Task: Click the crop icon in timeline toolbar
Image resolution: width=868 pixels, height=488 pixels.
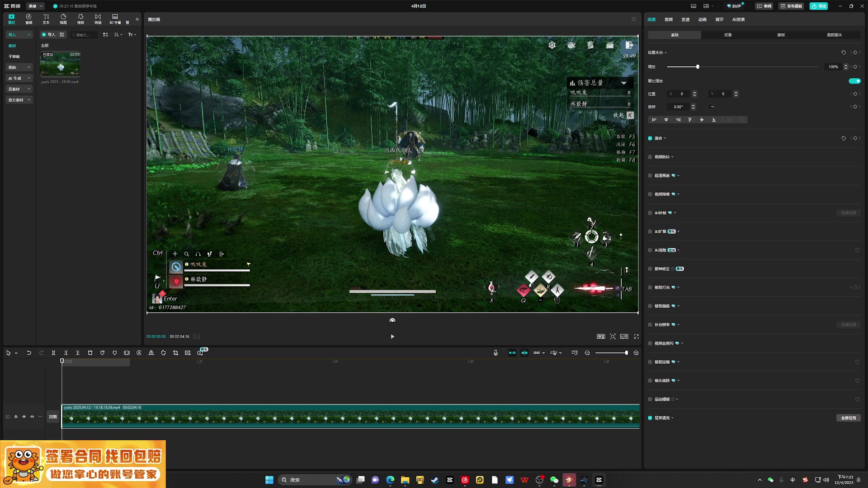Action: click(x=175, y=353)
